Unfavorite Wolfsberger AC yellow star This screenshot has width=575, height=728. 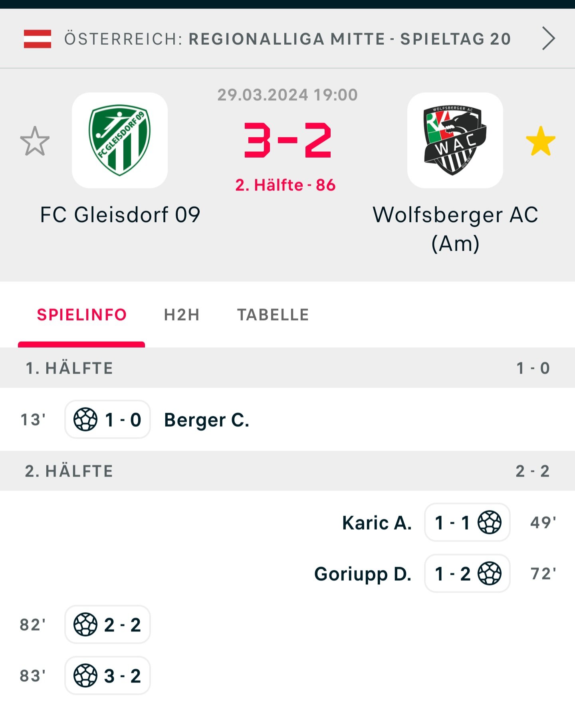pyautogui.click(x=541, y=141)
